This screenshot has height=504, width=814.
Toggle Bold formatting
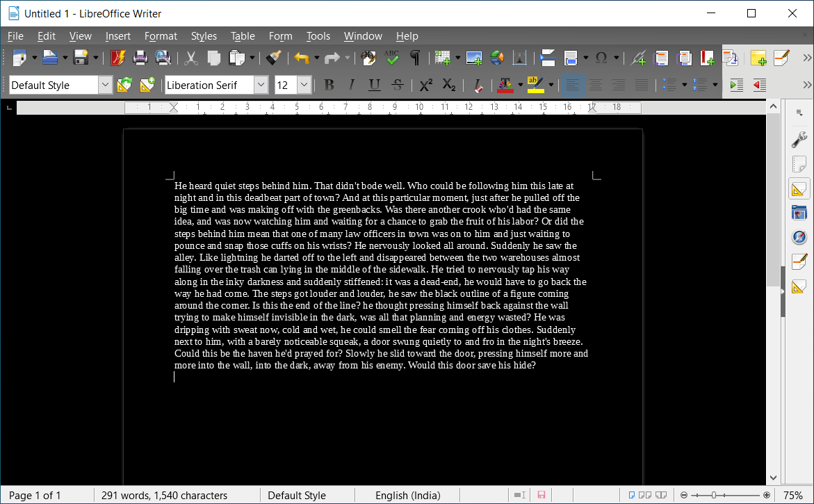329,85
